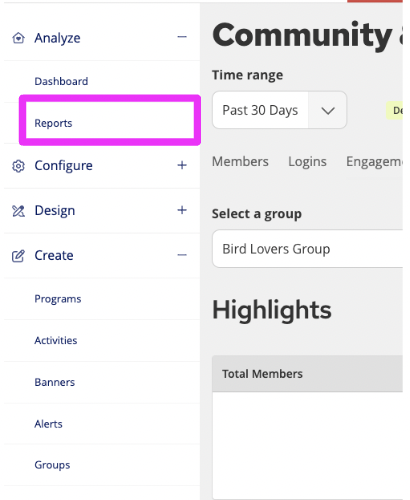The image size is (410, 500).
Task: Switch to the Members tab
Action: (240, 162)
